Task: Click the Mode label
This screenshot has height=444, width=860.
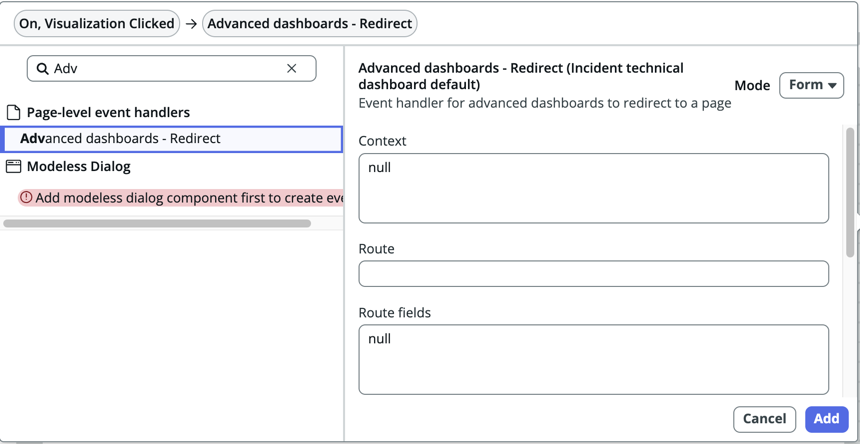Action: (752, 86)
